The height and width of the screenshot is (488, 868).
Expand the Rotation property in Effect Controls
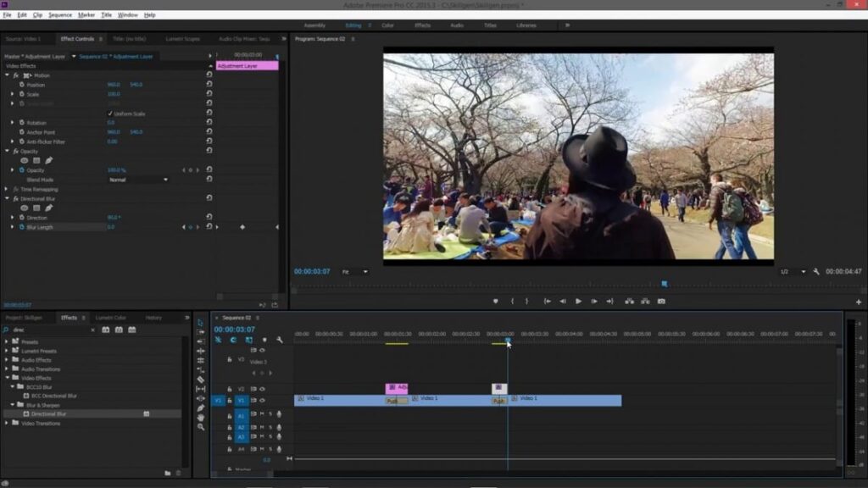click(x=11, y=122)
